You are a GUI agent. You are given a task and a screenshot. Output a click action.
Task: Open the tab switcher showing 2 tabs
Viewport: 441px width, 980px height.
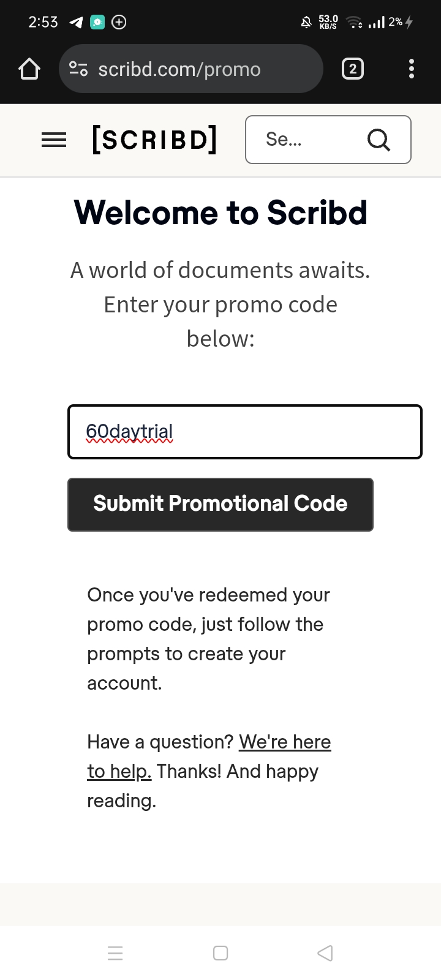tap(352, 69)
